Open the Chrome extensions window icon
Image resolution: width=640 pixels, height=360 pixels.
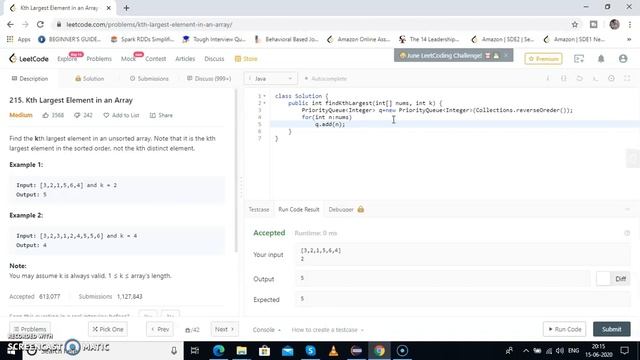click(593, 24)
